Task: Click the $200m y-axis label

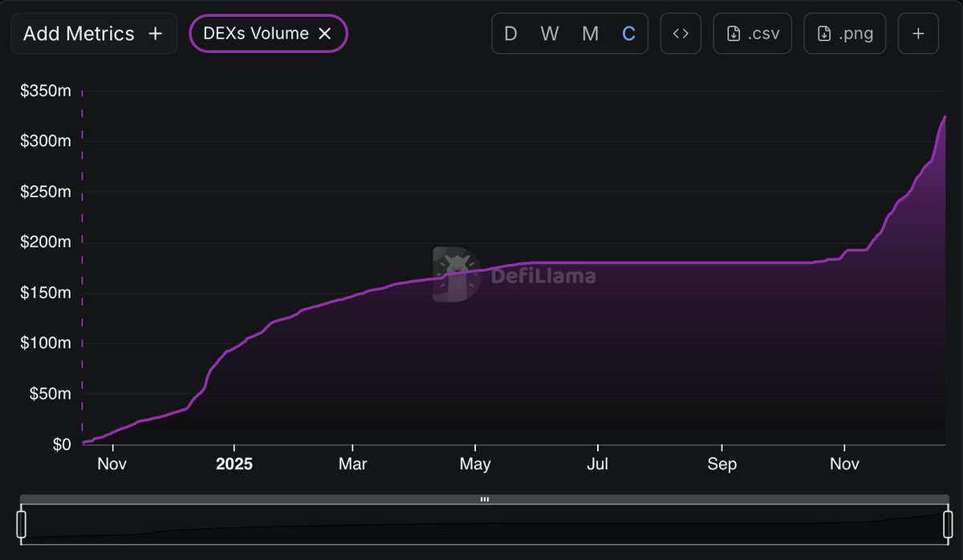Action: 46,242
